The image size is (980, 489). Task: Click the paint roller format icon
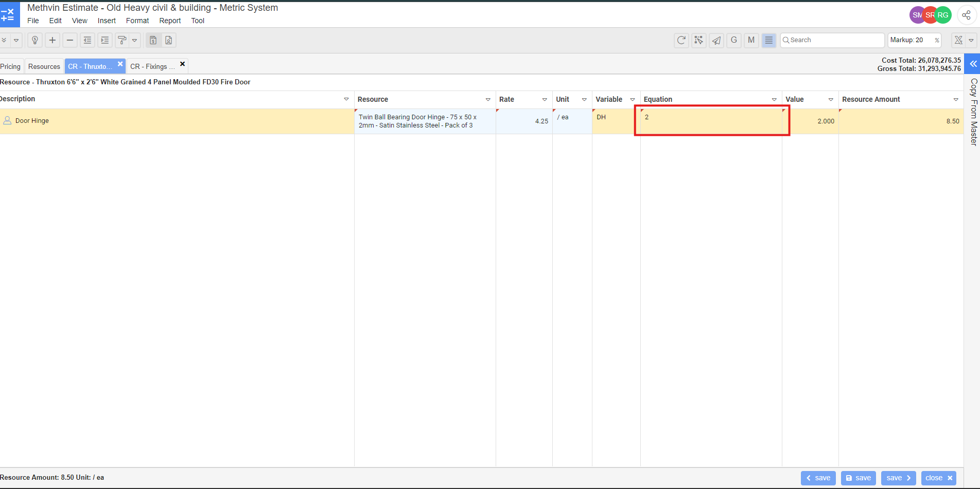pyautogui.click(x=122, y=40)
